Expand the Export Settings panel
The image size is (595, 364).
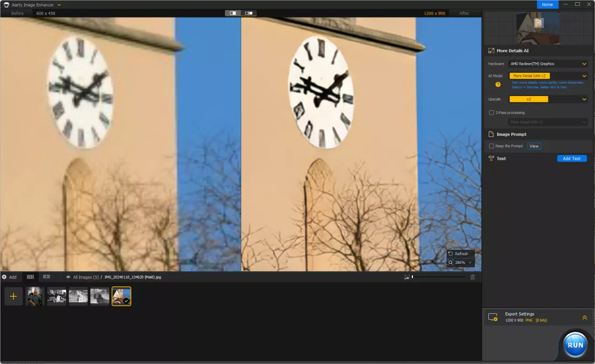coord(584,317)
